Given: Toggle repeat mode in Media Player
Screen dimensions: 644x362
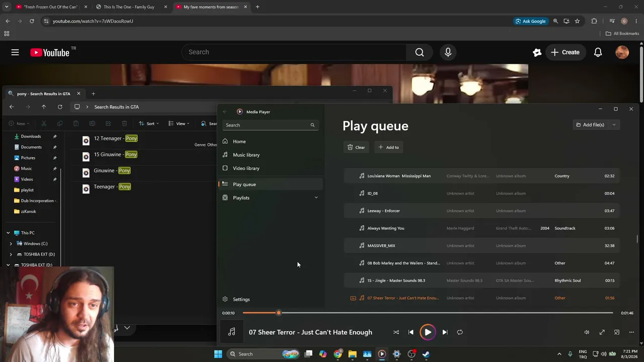Looking at the screenshot, I should [x=460, y=332].
